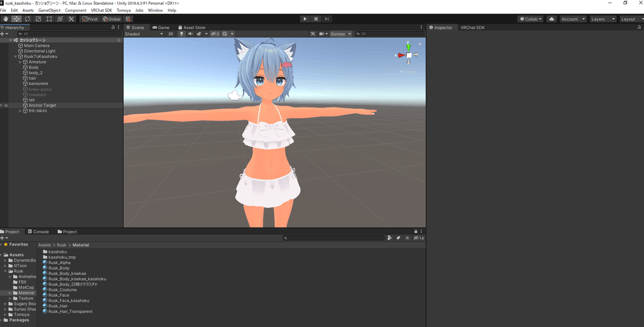Select the Scale tool
This screenshot has width=644, height=327.
click(x=38, y=19)
